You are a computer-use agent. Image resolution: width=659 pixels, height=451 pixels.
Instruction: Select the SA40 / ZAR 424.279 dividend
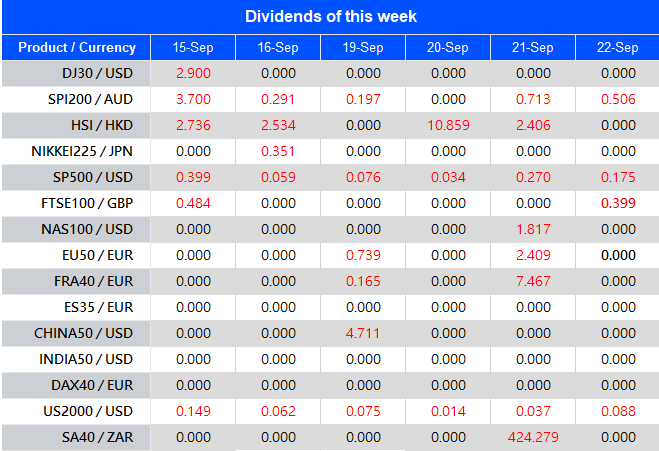point(533,437)
